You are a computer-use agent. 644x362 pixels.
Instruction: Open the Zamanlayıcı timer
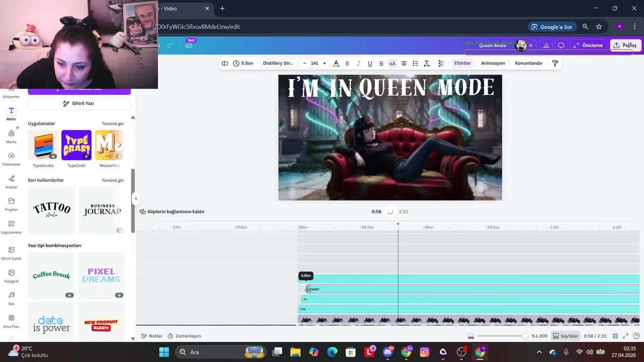tap(184, 336)
